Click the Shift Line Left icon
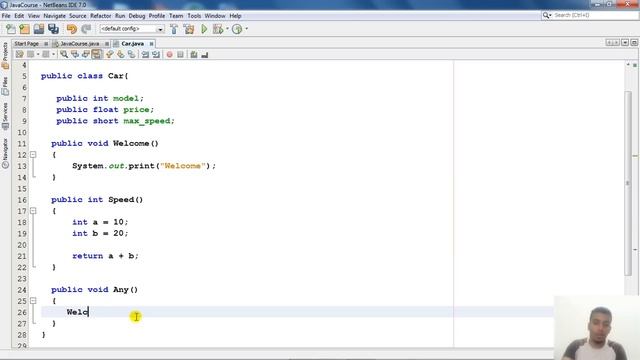640x360 pixels. click(x=145, y=54)
